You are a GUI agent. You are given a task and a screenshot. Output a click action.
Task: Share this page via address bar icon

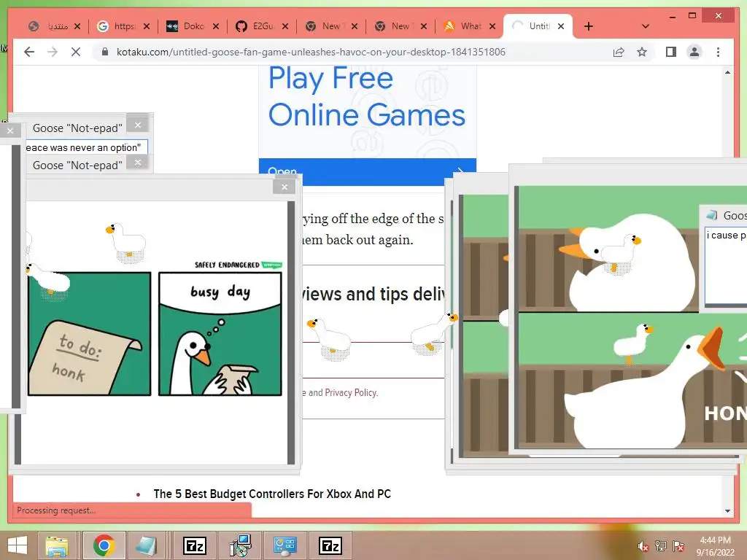[x=619, y=52]
